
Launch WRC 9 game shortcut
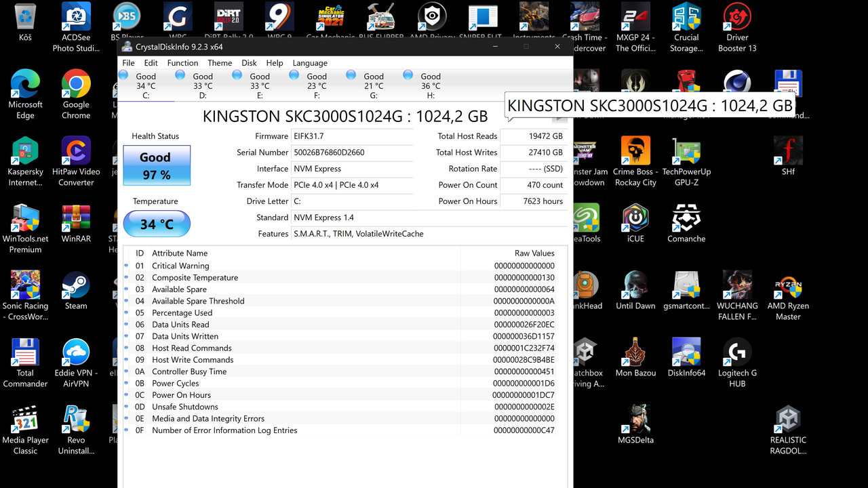point(279,20)
